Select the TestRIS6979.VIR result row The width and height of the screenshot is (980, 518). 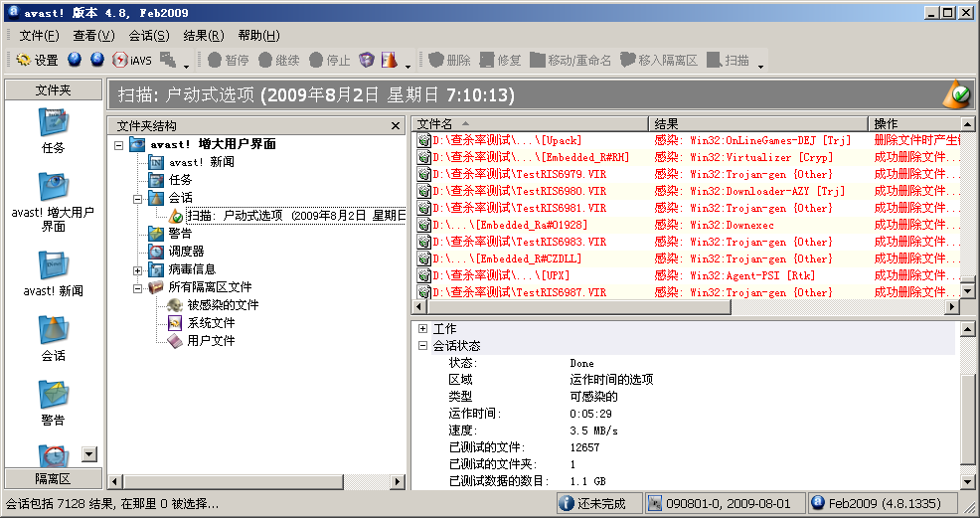[x=688, y=174]
